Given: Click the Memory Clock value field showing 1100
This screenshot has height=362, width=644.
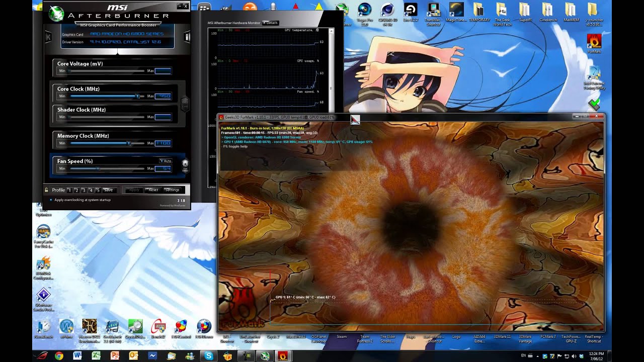Looking at the screenshot, I should click(163, 143).
